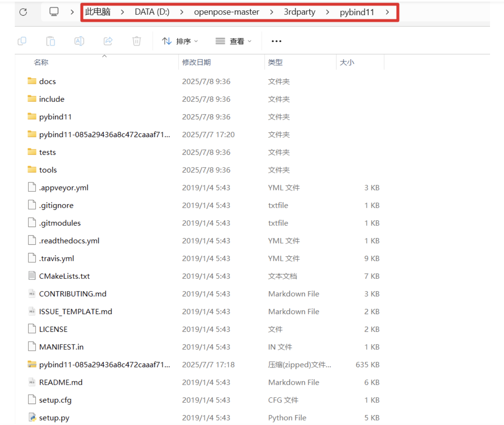Toggle sort order via 名称 column arrow
Screen dimensions: 504x425
click(104, 57)
